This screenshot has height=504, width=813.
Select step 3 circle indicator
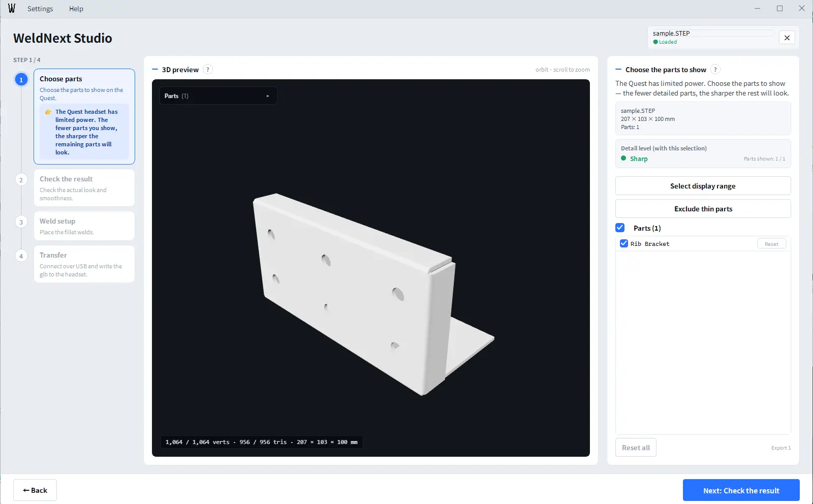pos(21,222)
